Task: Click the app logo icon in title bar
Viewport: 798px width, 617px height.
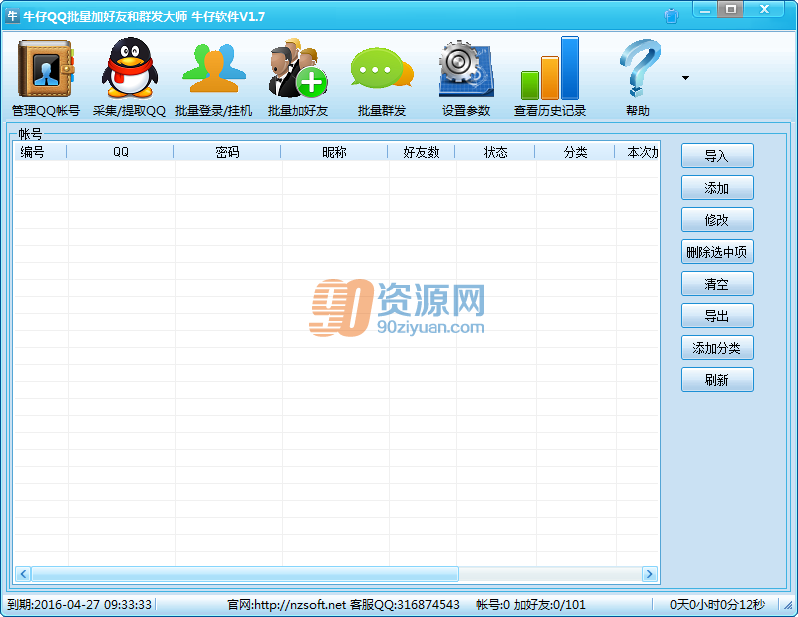Action: [12, 16]
